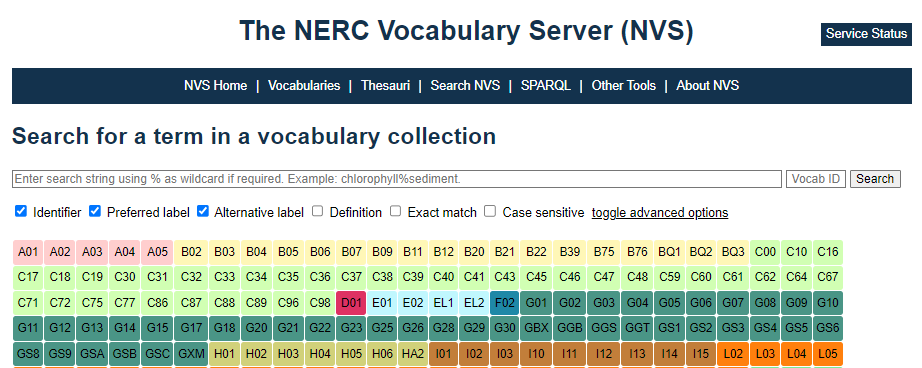
Task: Uncheck the Identifier checkbox
Action: [x=21, y=211]
